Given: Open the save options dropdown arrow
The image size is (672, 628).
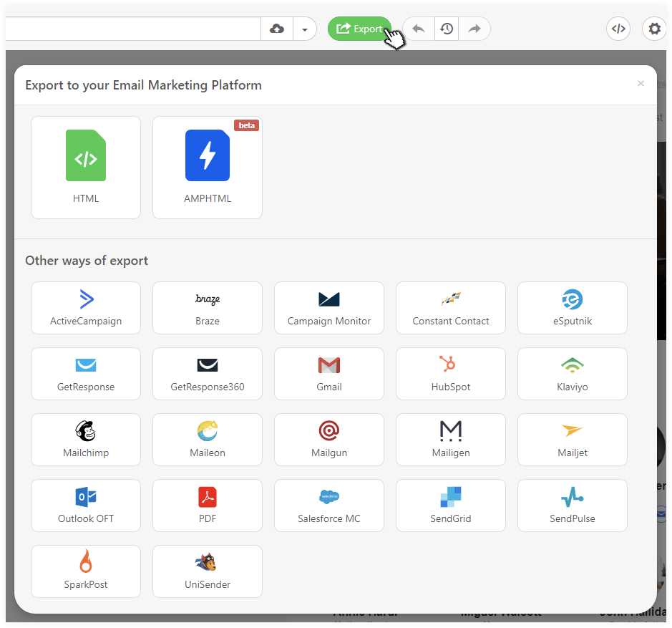Looking at the screenshot, I should 305,29.
